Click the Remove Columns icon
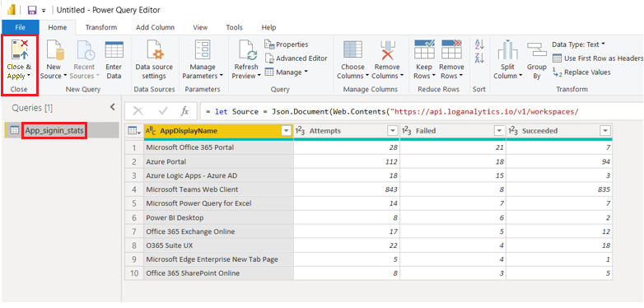Image resolution: width=644 pixels, height=308 pixels. click(387, 50)
